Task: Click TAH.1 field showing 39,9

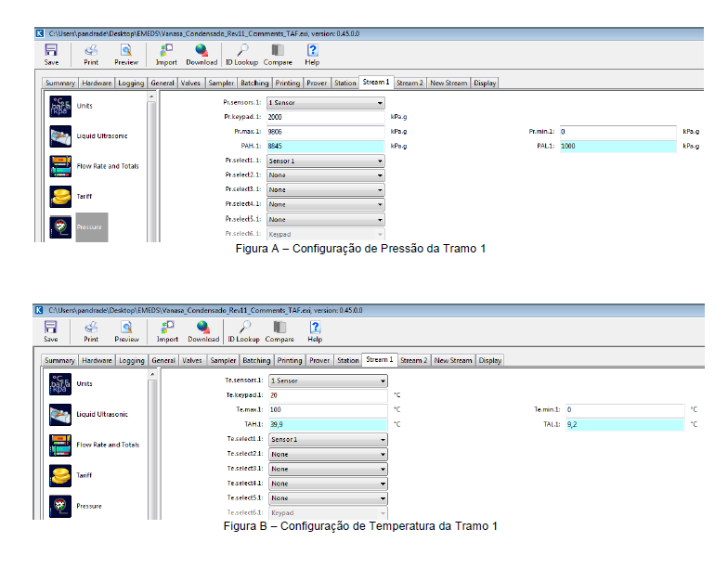Action: [329, 425]
